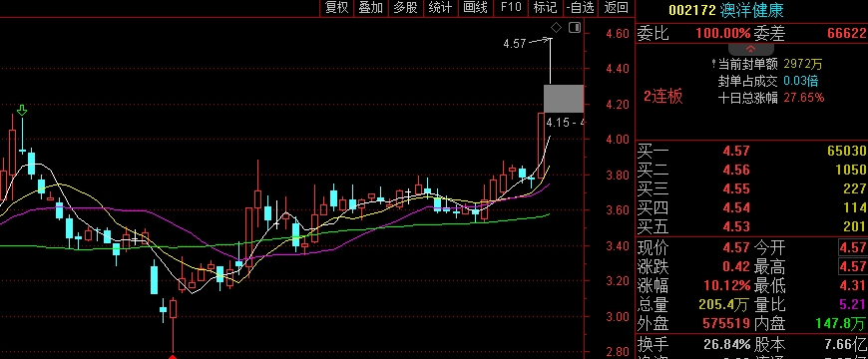Screen dimensions: 868x359
Task: Click the 最高 boxed value 4.57
Action: [x=852, y=266]
